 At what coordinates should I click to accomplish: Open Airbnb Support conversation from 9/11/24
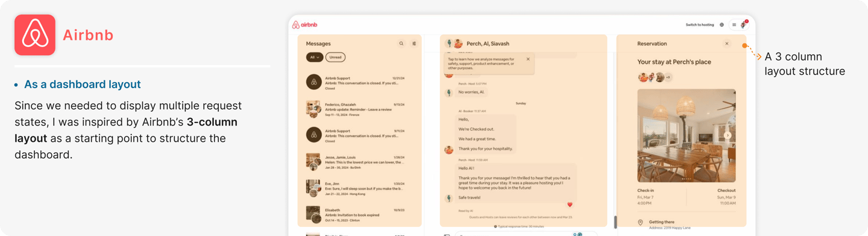(356, 135)
